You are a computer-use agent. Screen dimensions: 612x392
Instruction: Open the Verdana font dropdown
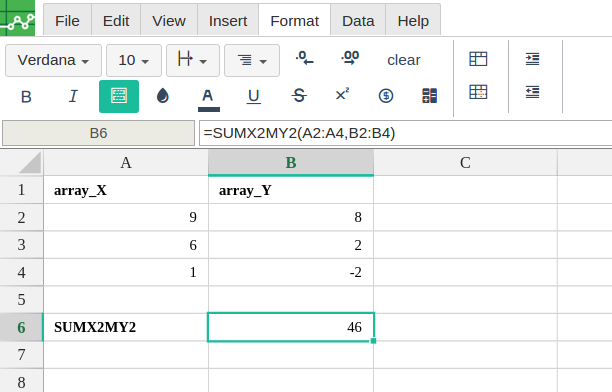click(x=53, y=61)
